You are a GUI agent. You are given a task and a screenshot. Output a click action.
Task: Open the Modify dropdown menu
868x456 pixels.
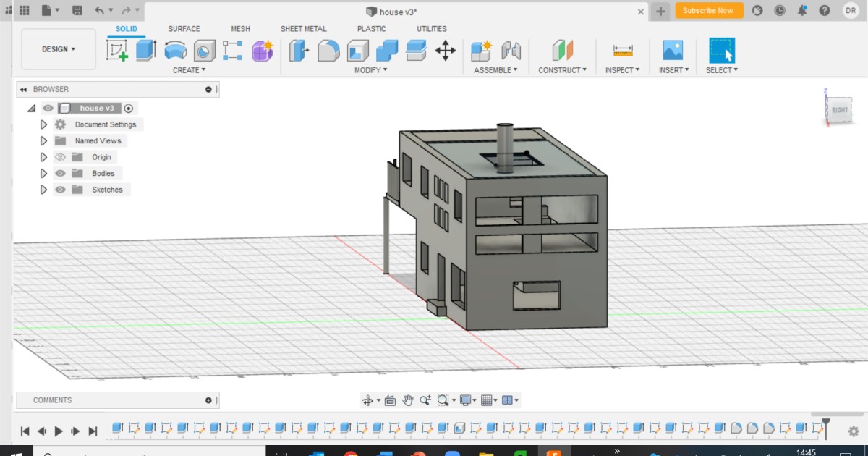click(371, 69)
